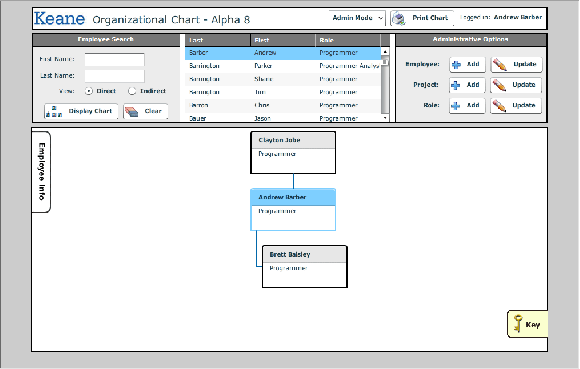The width and height of the screenshot is (580, 369).
Task: Click the plus icon on Role Add
Action: coord(456,106)
